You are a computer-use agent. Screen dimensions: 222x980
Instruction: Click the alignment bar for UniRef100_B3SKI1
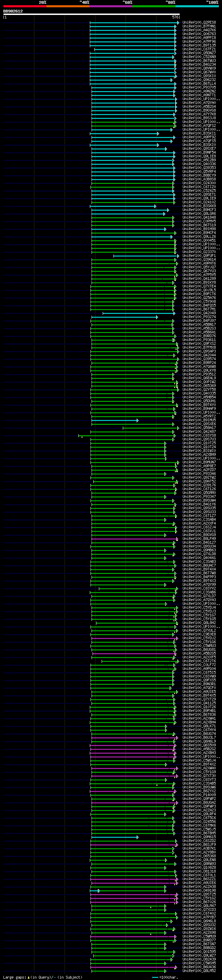(x=125, y=133)
